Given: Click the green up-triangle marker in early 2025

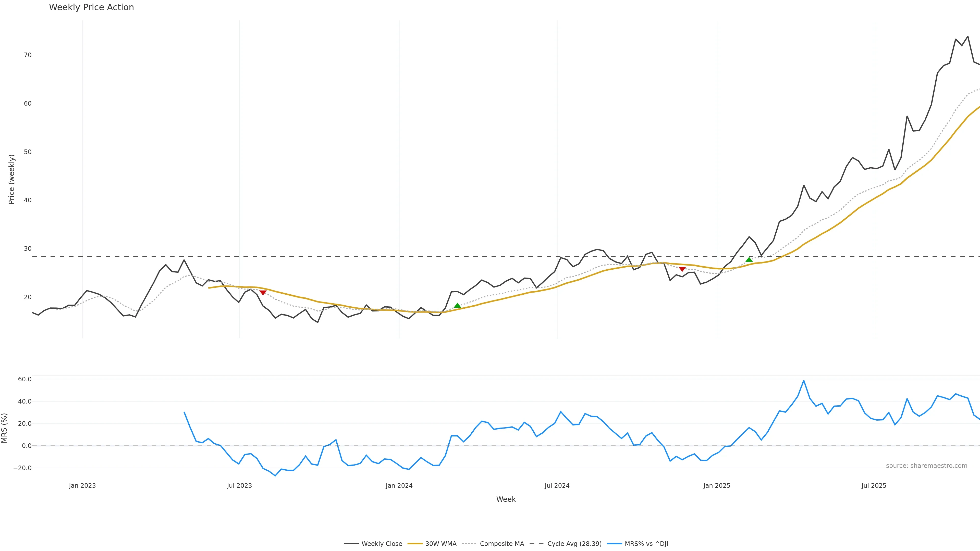Looking at the screenshot, I should pyautogui.click(x=749, y=259).
